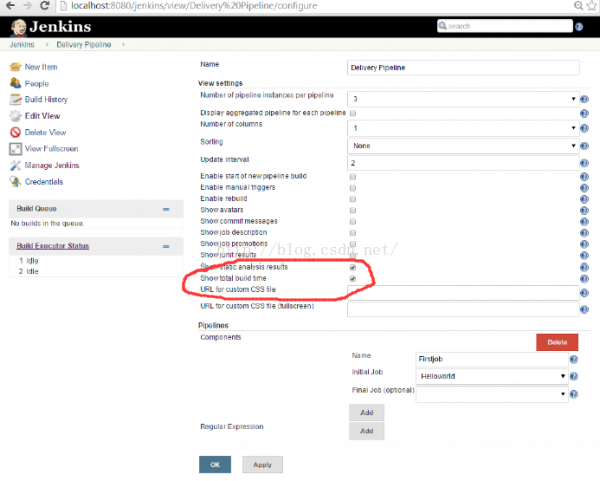This screenshot has height=481, width=600.
Task: Click Add button for Regular Expression
Action: pos(367,431)
